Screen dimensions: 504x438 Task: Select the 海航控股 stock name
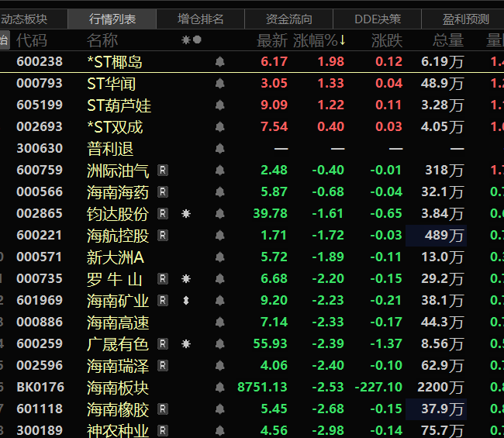coord(118,236)
